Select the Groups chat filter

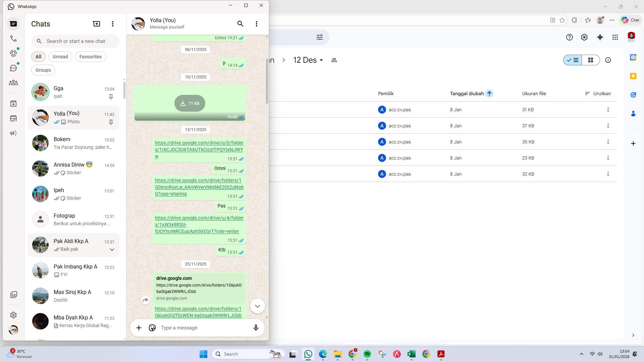coord(43,70)
